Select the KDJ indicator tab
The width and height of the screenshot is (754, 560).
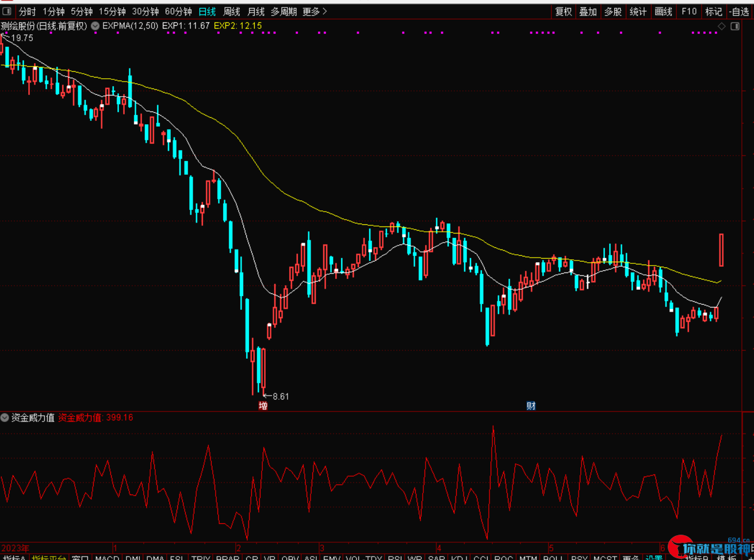tap(460, 558)
